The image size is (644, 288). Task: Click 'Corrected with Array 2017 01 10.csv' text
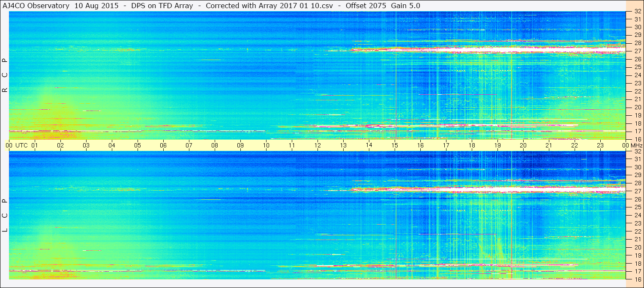click(x=269, y=6)
